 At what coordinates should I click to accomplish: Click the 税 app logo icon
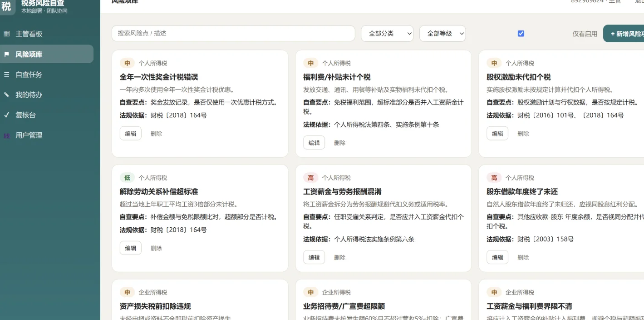tap(6, 7)
